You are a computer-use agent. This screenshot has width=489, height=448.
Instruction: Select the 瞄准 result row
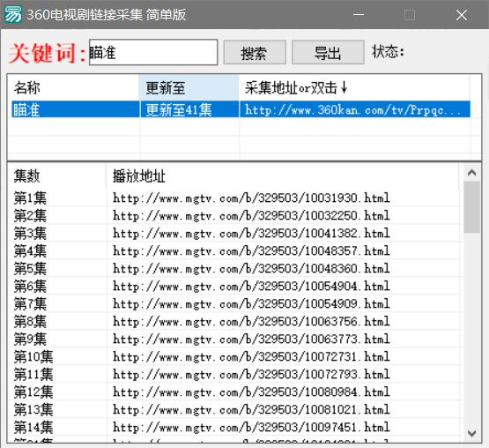tap(241, 109)
